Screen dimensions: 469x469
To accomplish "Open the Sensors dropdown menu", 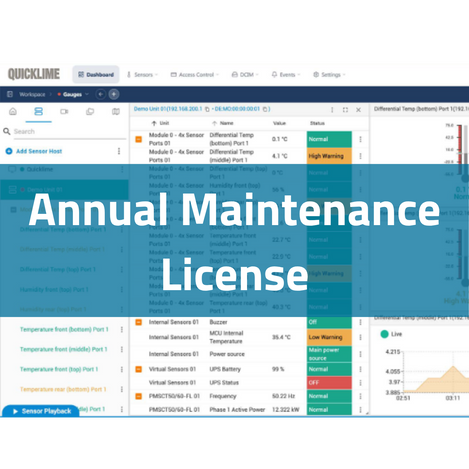I will click(x=142, y=75).
